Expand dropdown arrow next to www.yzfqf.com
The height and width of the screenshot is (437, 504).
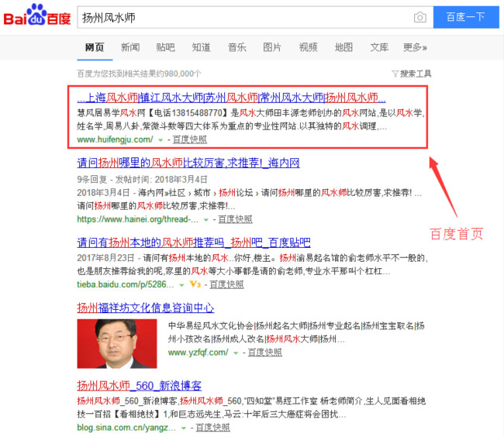(x=236, y=353)
